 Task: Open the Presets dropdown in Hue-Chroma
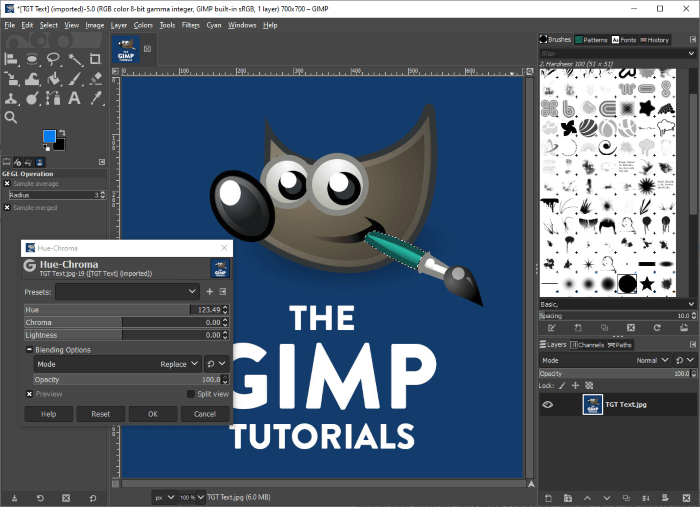click(x=127, y=291)
